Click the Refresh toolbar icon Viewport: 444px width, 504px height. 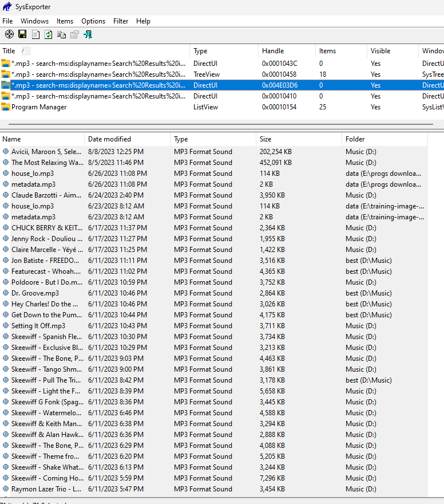49,34
